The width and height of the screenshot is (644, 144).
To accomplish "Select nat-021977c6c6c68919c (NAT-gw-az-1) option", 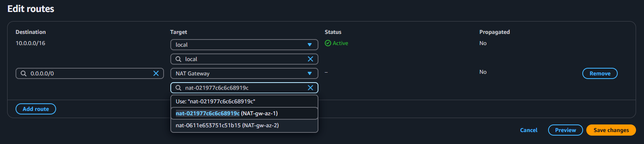I will point(244,113).
